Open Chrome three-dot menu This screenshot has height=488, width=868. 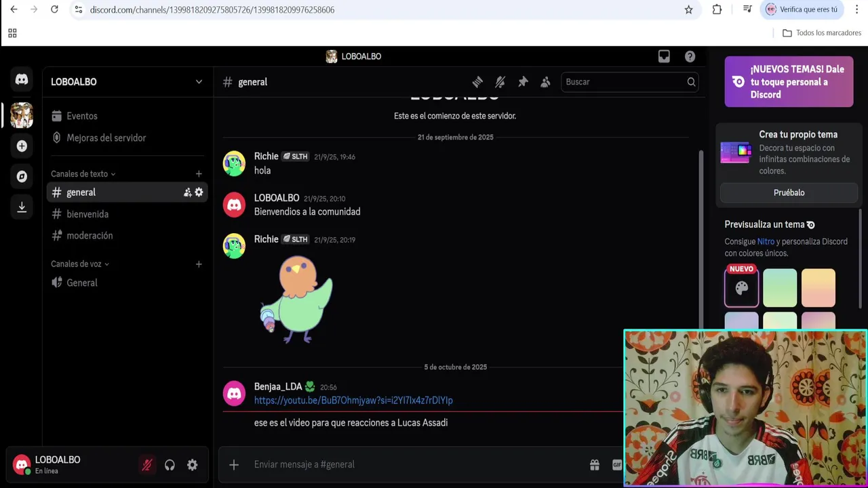[856, 9]
